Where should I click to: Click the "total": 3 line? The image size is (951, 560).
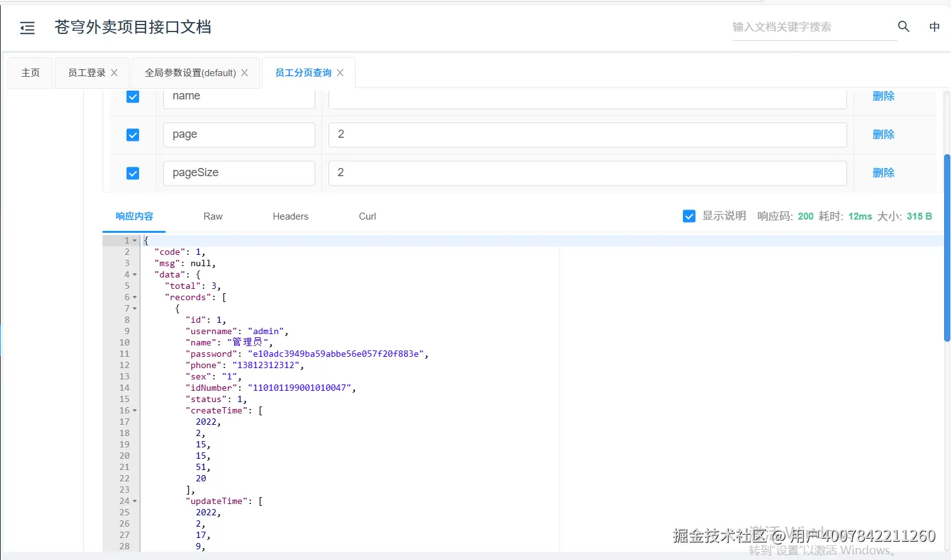[x=193, y=286]
